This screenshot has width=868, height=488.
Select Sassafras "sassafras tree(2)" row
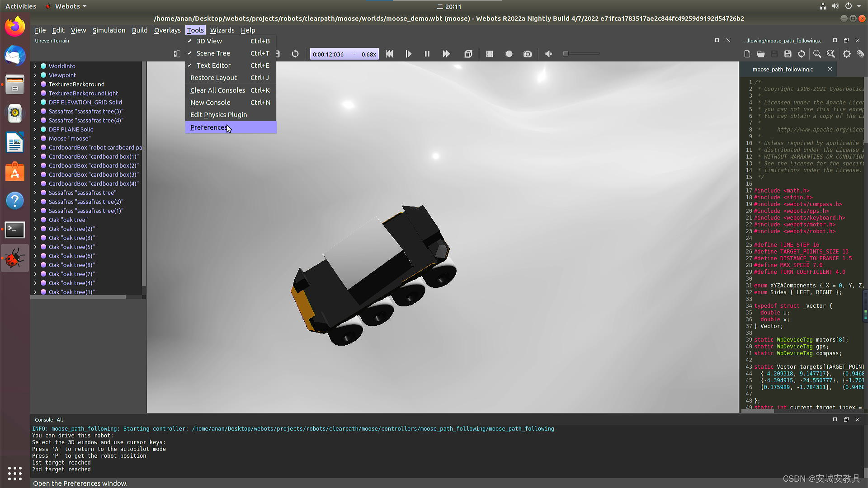(x=86, y=202)
